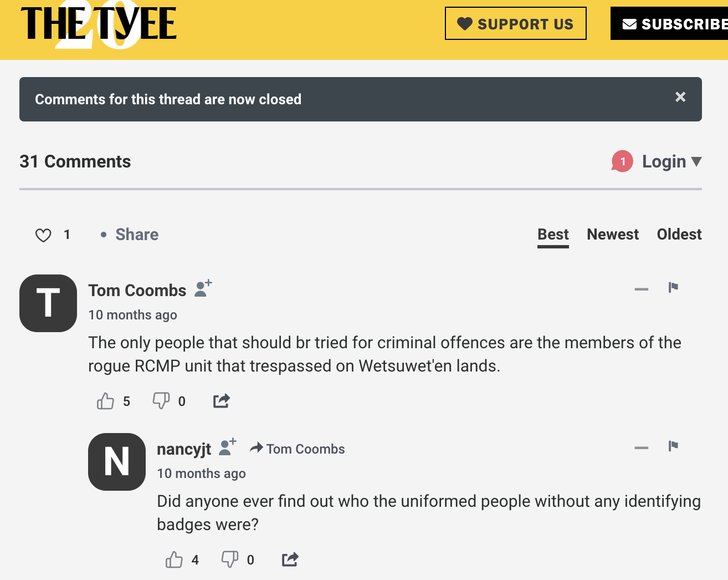Upvote nancyjt's reply

(174, 559)
